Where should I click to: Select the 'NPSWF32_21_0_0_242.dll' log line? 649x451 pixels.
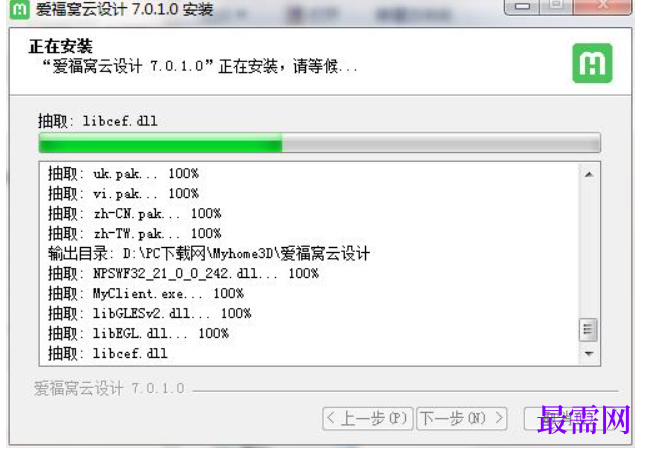tap(183, 273)
